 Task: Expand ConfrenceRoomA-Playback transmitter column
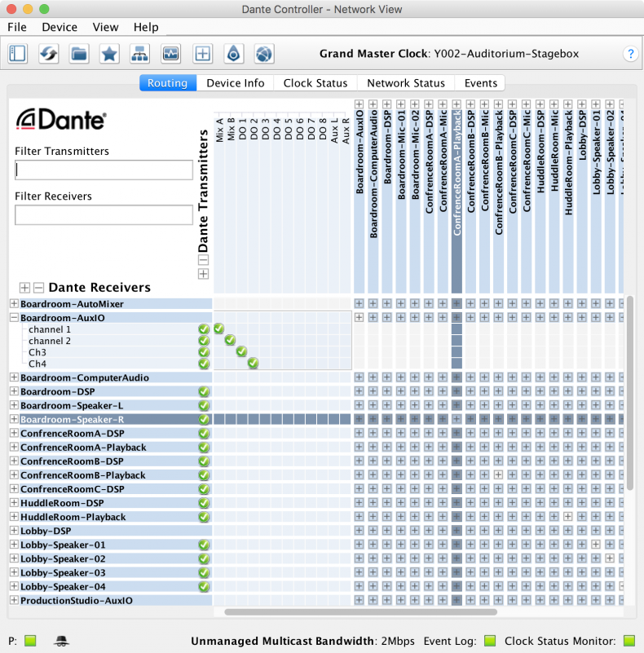(457, 104)
